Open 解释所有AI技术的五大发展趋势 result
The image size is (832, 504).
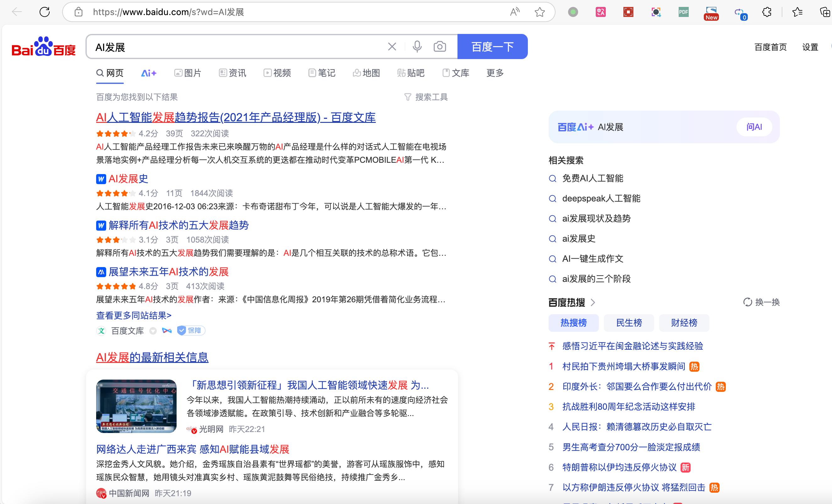click(x=179, y=225)
